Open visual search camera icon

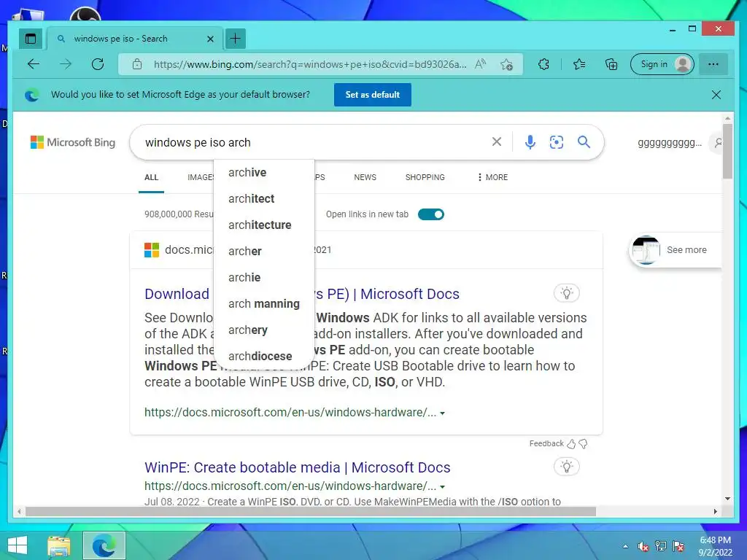coord(557,142)
